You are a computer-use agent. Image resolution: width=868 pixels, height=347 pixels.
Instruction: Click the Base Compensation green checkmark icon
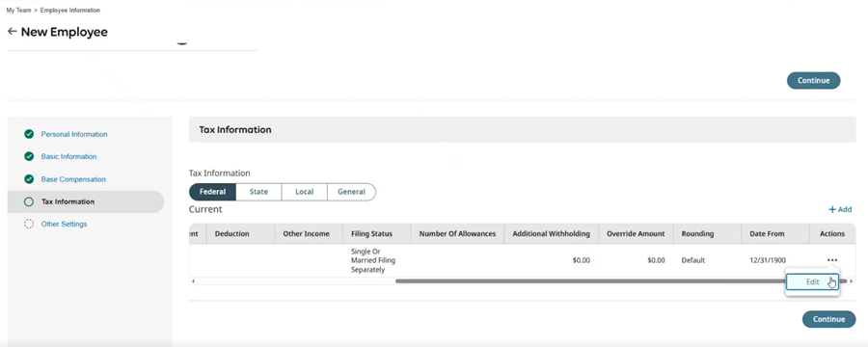[x=29, y=179]
